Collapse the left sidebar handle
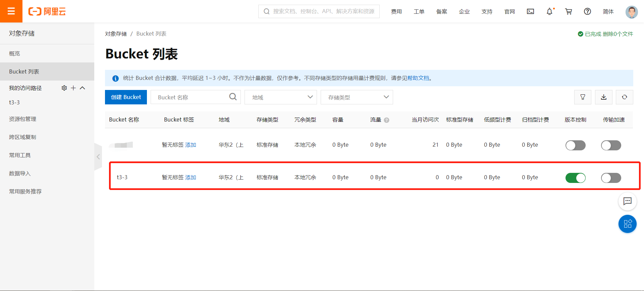The height and width of the screenshot is (291, 644). coord(98,157)
